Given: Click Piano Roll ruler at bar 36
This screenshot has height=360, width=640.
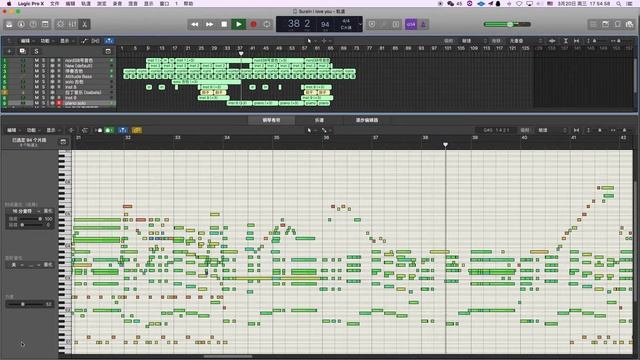Looking at the screenshot, I should pos(326,138).
